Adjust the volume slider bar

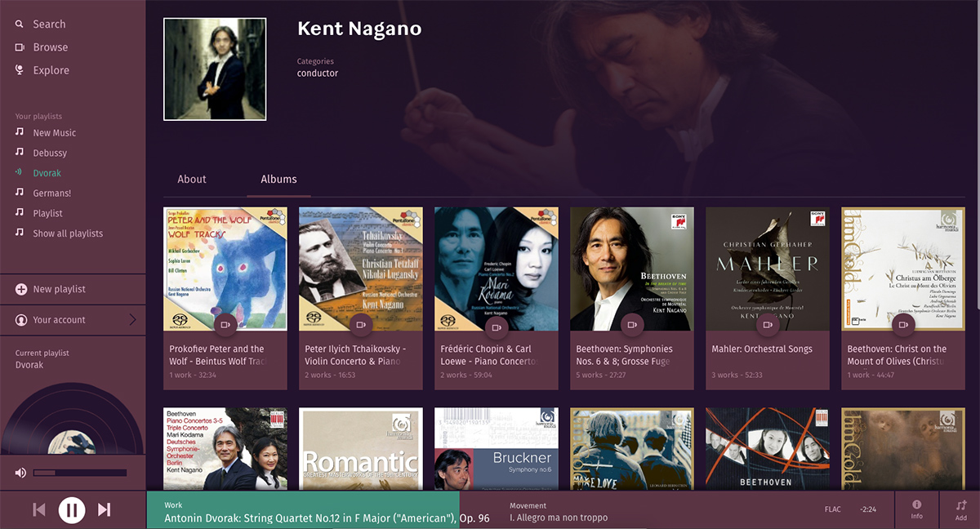coord(80,473)
